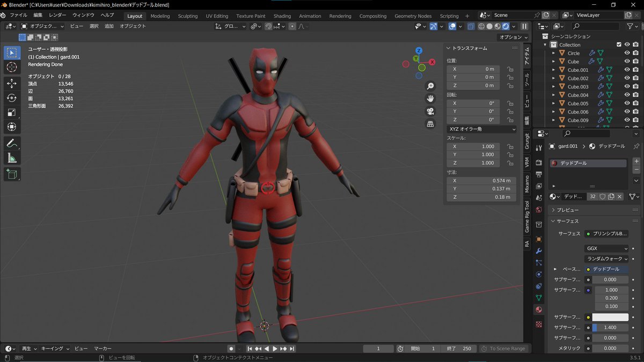Pick the Scale tool
Screen dimensions: 644x362
(12, 112)
